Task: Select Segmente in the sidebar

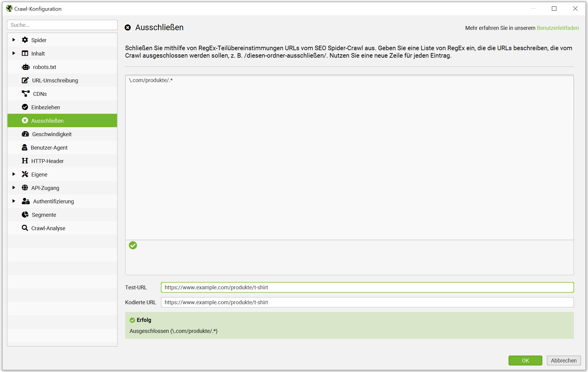Action: coord(62,215)
